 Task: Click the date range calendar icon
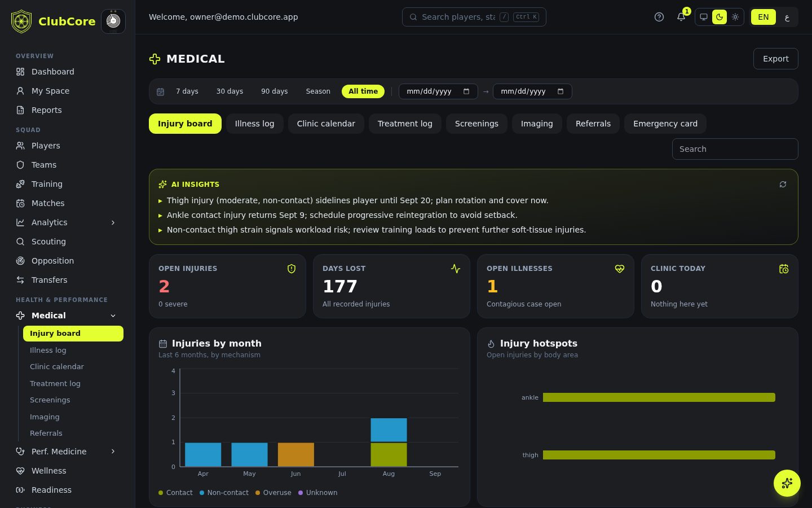(160, 91)
